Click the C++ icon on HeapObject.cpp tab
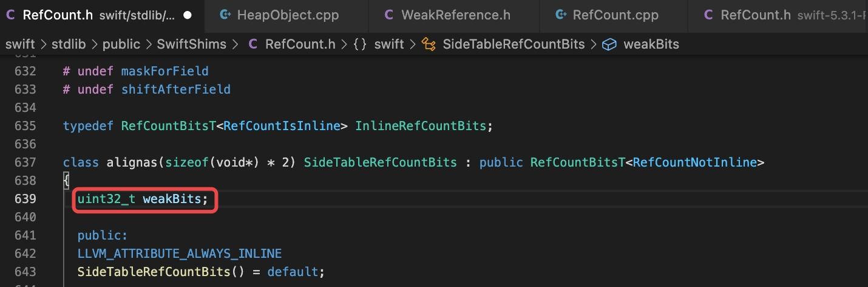The width and height of the screenshot is (868, 287). [225, 15]
